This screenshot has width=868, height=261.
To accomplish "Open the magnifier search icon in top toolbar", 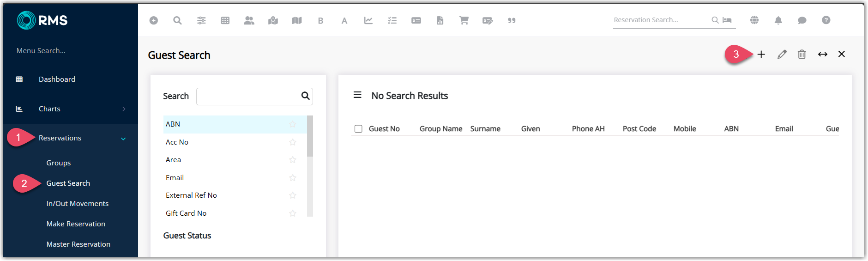I will [x=177, y=20].
